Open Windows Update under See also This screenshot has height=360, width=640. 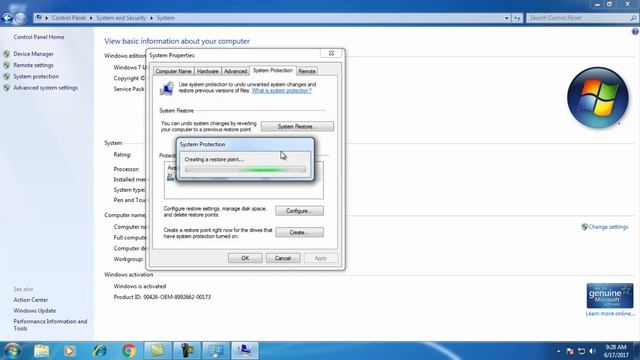point(35,311)
